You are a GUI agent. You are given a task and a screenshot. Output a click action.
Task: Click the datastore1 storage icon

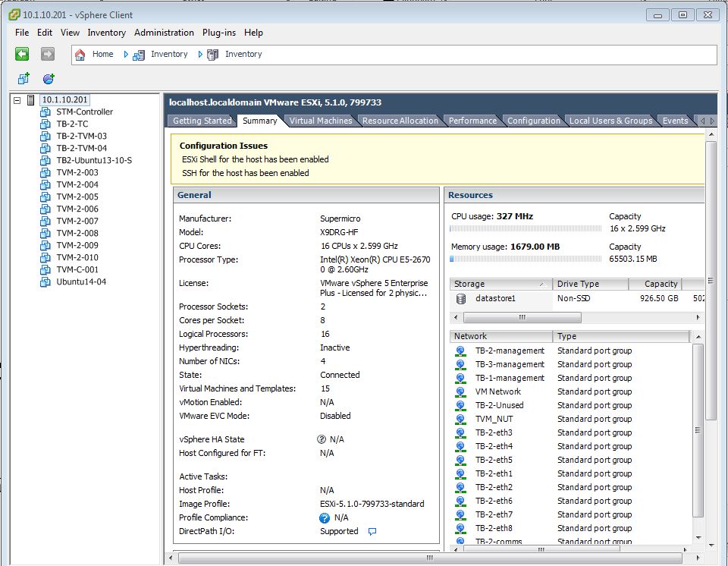coord(461,298)
